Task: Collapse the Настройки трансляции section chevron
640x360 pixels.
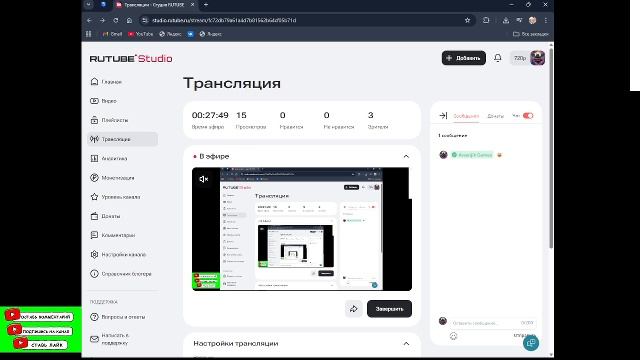Action: click(x=406, y=344)
